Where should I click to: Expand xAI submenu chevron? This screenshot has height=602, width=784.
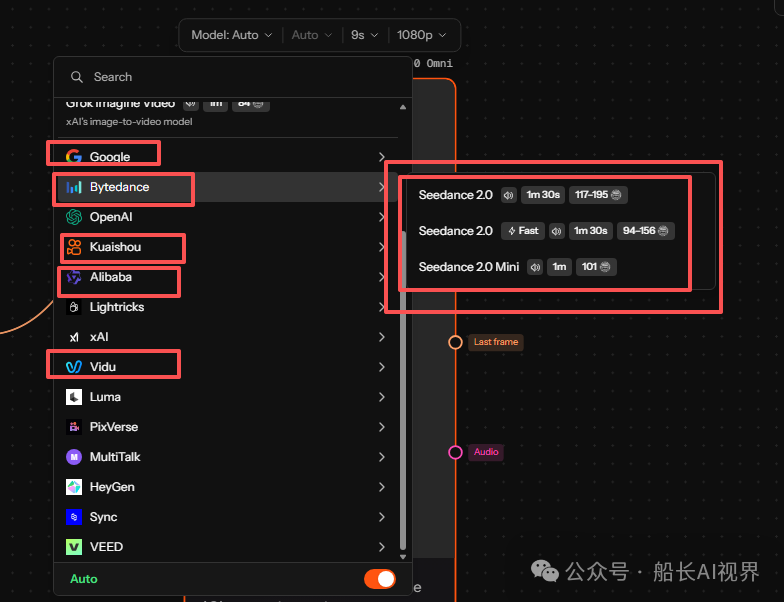click(x=382, y=337)
